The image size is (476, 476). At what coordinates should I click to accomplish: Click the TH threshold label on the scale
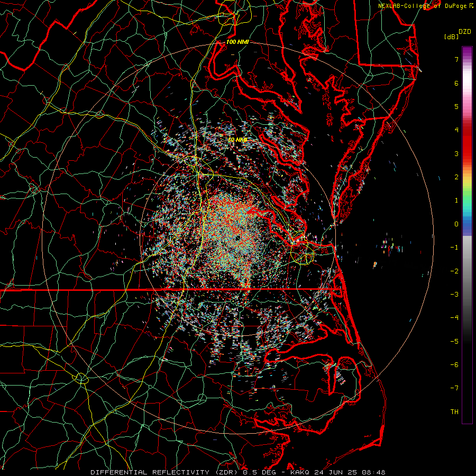[454, 412]
